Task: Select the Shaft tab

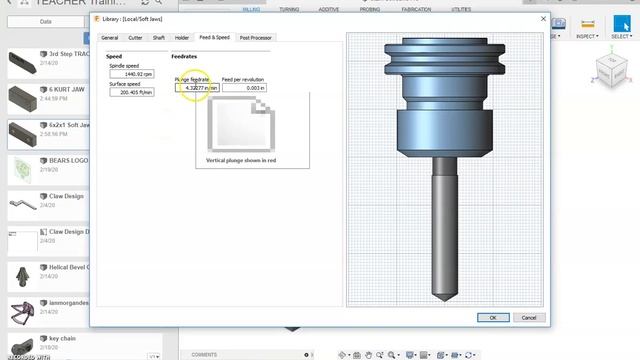Action: point(159,38)
